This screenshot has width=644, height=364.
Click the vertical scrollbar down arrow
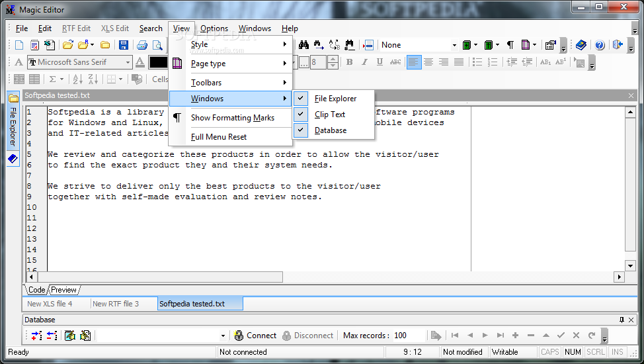[630, 265]
